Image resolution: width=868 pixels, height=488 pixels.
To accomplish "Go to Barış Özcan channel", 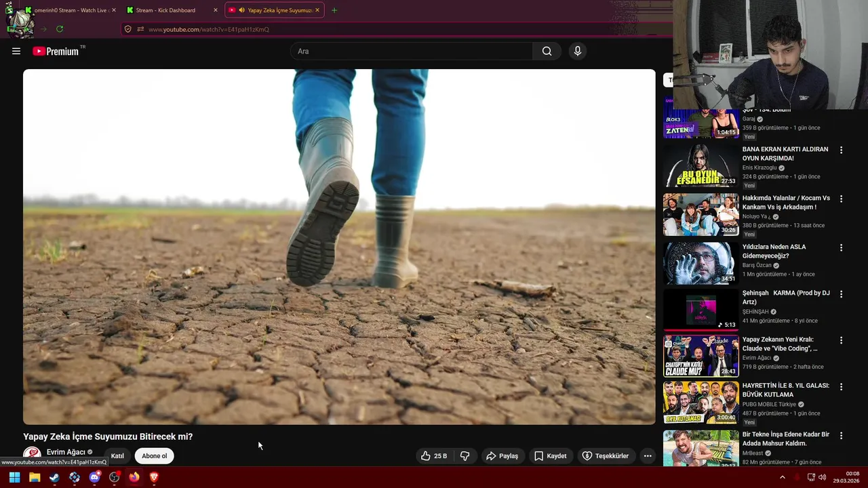I will coord(757,265).
